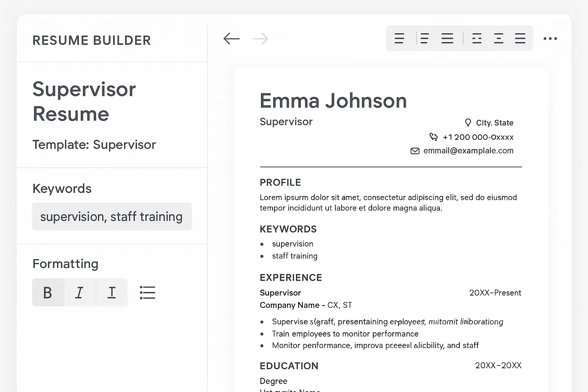Toggle Bold formatting off
The image size is (588, 392).
pos(48,292)
